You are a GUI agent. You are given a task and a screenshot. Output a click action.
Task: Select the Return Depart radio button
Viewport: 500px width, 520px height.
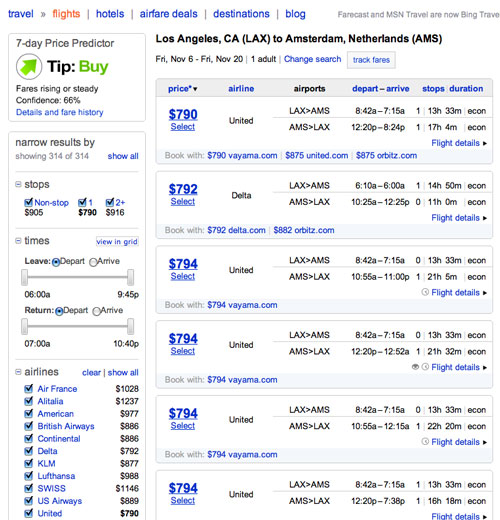pos(59,311)
